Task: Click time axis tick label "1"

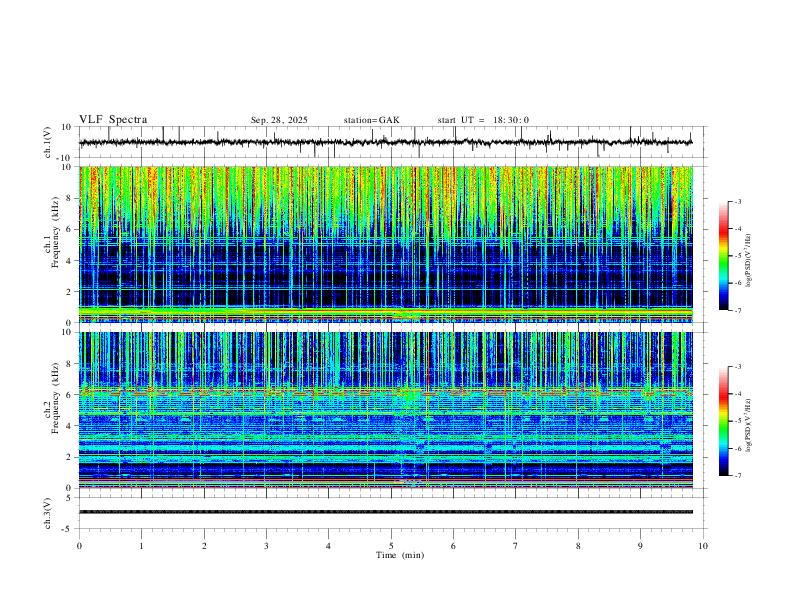Action: pos(141,546)
